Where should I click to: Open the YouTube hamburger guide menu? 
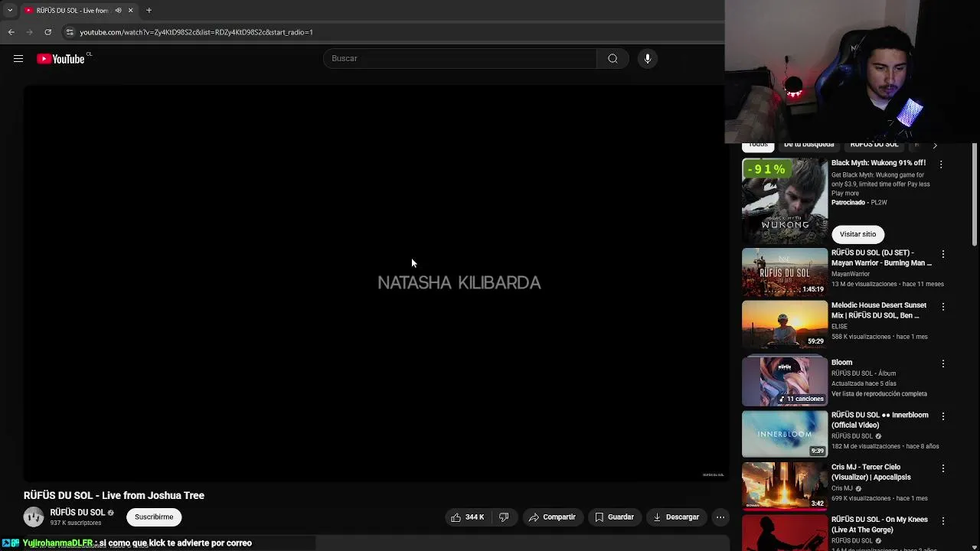coord(18,59)
